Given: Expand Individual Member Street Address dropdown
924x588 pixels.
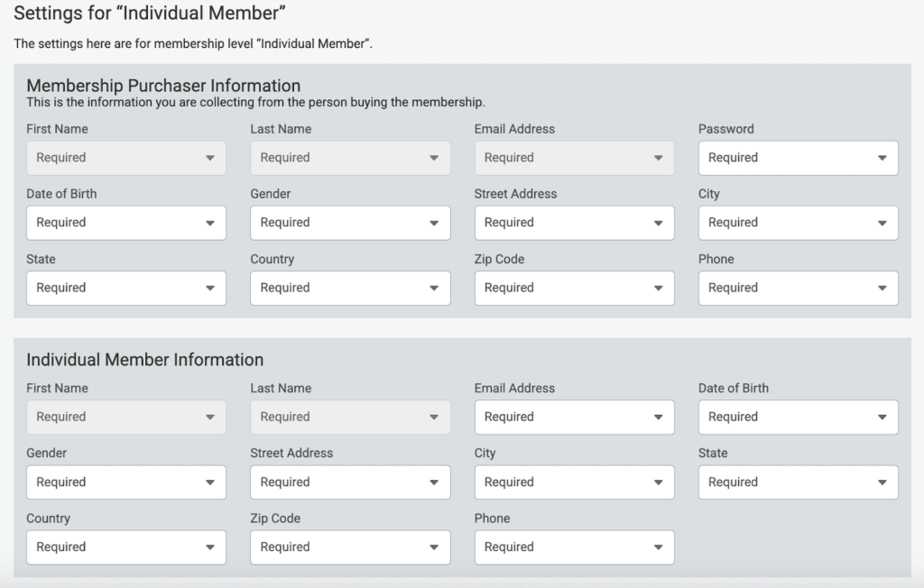Looking at the screenshot, I should 350,482.
